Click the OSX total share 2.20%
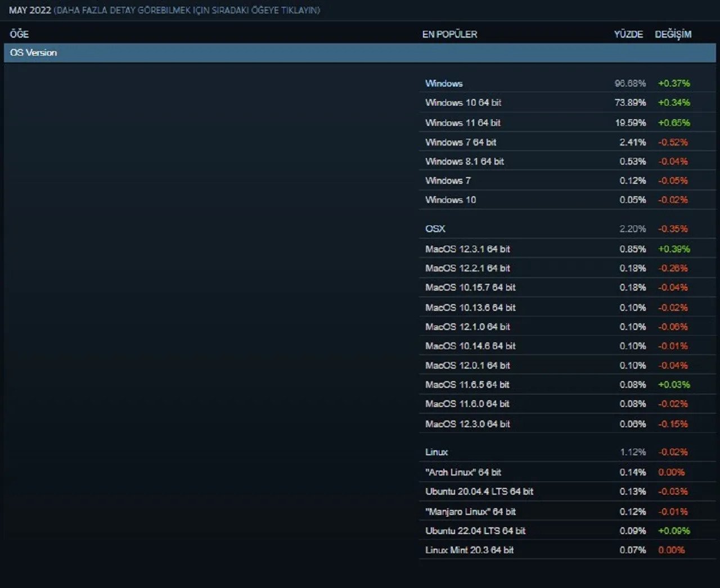This screenshot has width=720, height=588. click(632, 229)
